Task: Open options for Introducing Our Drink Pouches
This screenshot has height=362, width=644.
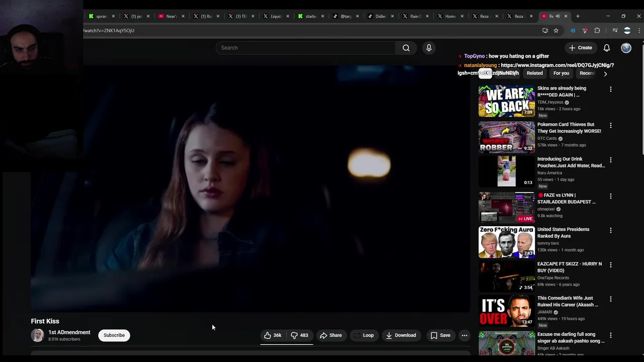Action: point(611,160)
